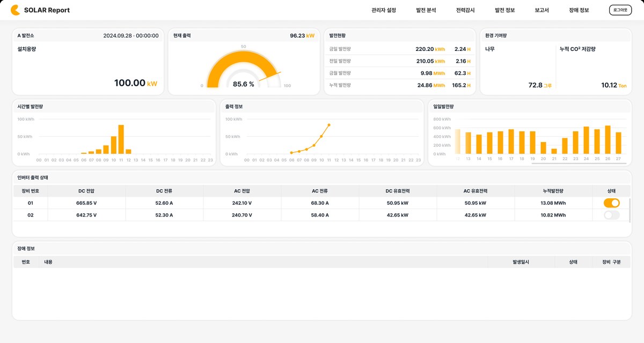The height and width of the screenshot is (343, 644).
Task: Click the 85.6 % output gauge
Action: point(244,70)
